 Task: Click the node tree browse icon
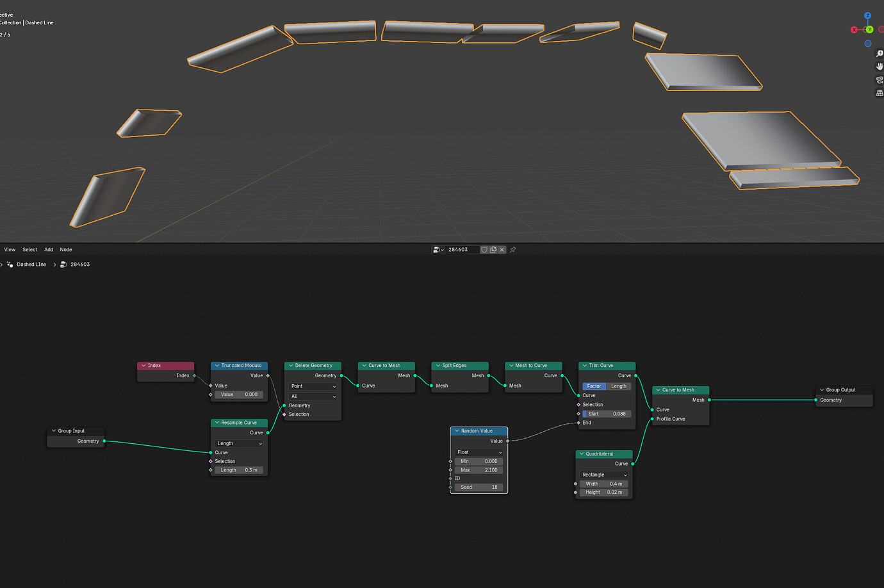coord(438,250)
